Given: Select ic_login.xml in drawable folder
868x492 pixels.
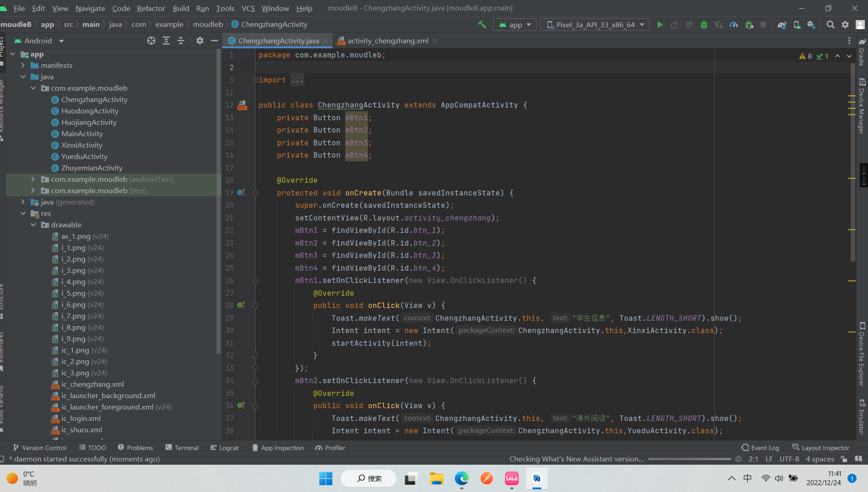Looking at the screenshot, I should [x=81, y=419].
